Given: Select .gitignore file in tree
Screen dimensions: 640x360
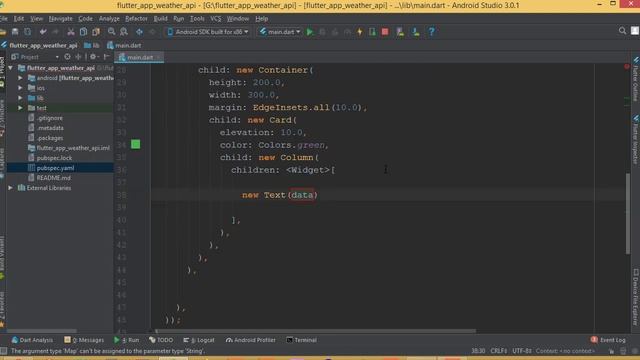Looking at the screenshot, I should tap(49, 118).
